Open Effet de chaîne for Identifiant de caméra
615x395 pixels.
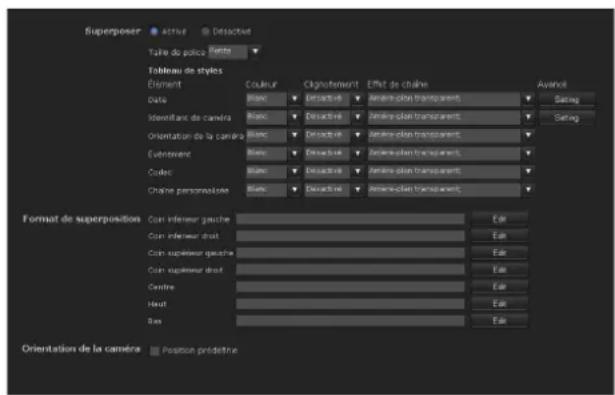(x=451, y=117)
